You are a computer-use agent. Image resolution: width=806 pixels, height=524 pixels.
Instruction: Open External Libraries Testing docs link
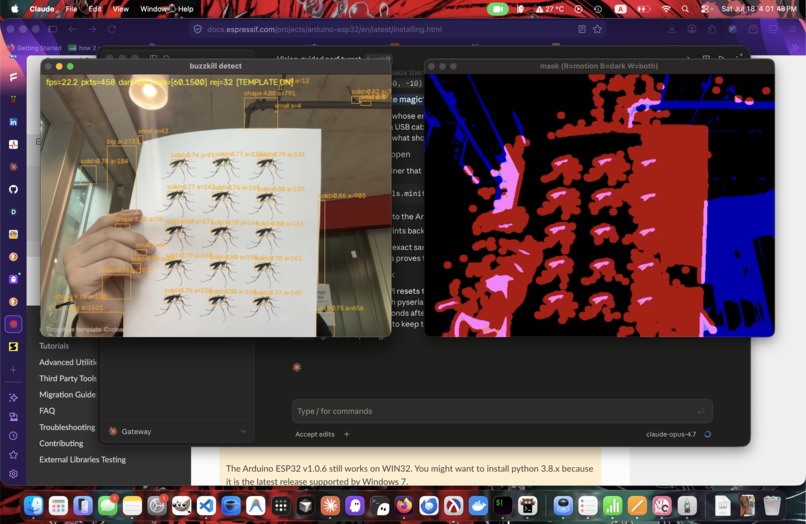click(x=83, y=459)
